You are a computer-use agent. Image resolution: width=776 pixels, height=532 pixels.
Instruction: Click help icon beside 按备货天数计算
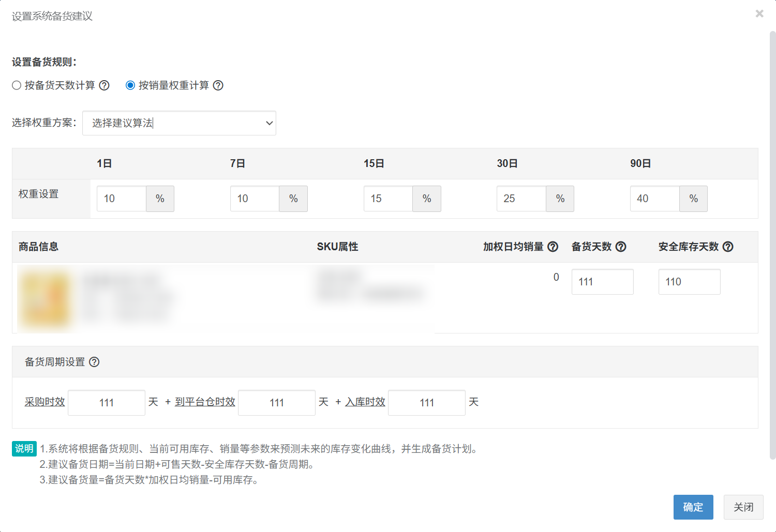tap(105, 85)
